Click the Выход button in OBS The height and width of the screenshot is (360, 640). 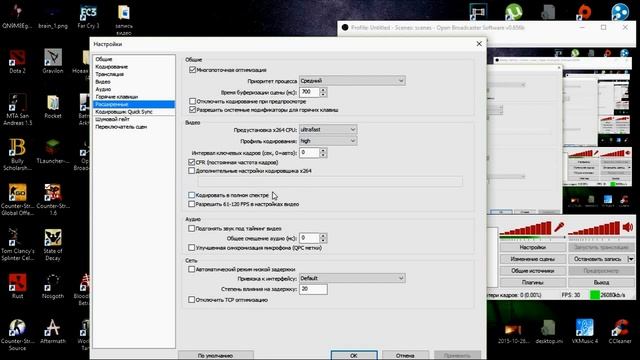pyautogui.click(x=601, y=282)
